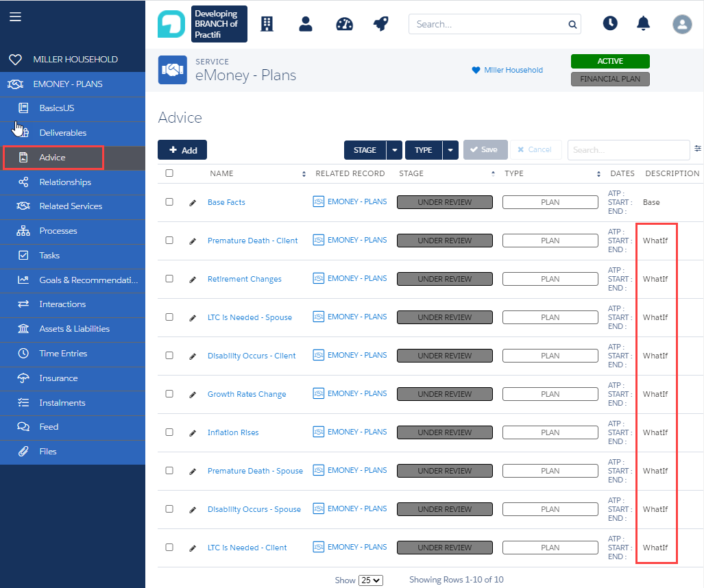Edit Retirement Changes row pencil
The height and width of the screenshot is (588, 704).
193,280
